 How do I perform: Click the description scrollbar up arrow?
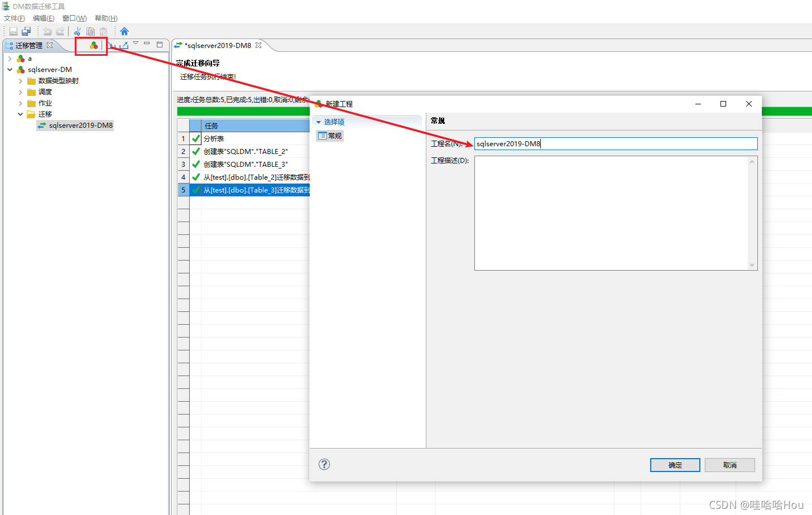coord(752,162)
